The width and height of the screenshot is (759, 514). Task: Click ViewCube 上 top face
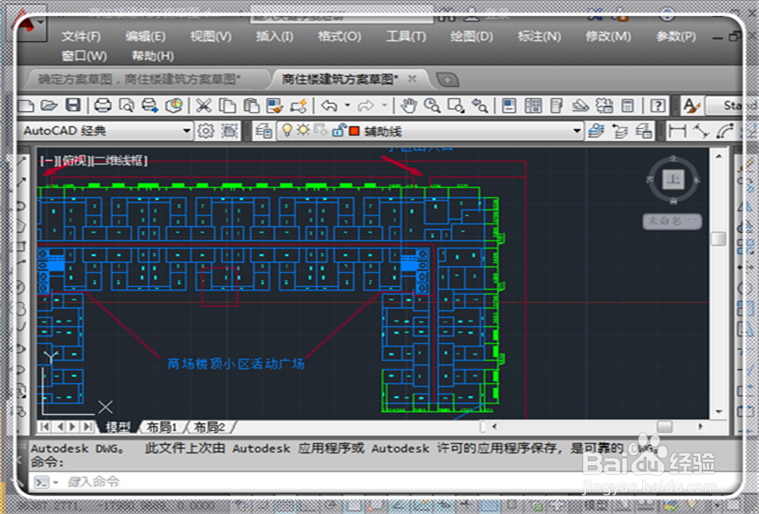(673, 180)
